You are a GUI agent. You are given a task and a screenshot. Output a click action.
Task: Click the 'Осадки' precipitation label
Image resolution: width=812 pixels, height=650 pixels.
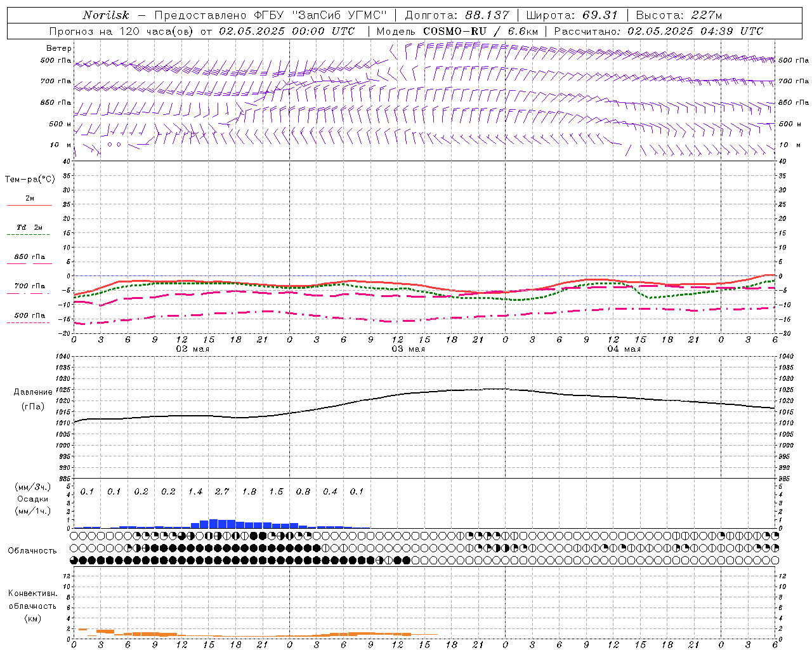pos(33,499)
